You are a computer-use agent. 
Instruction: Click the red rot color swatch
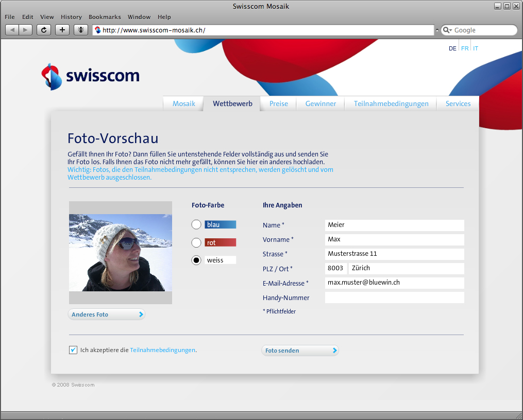(x=221, y=242)
